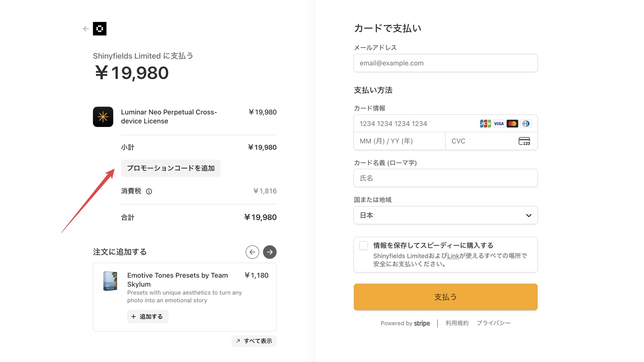The width and height of the screenshot is (644, 362).
Task: Click the JCB card brand icon
Action: click(x=485, y=123)
